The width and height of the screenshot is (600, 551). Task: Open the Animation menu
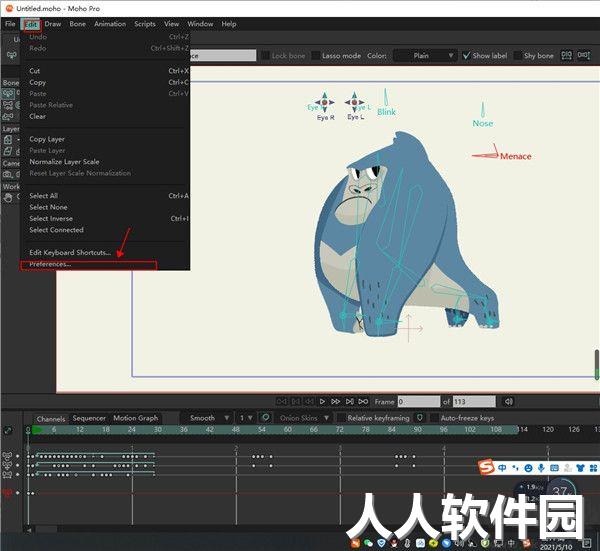click(x=110, y=24)
